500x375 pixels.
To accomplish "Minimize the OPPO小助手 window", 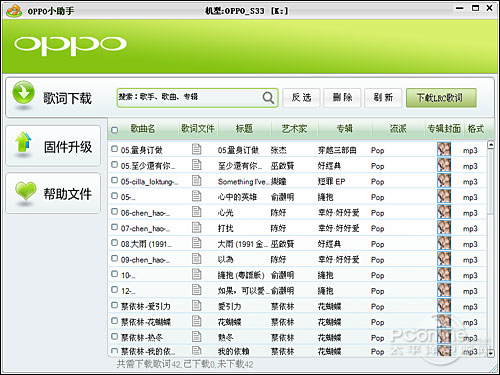I will point(460,8).
